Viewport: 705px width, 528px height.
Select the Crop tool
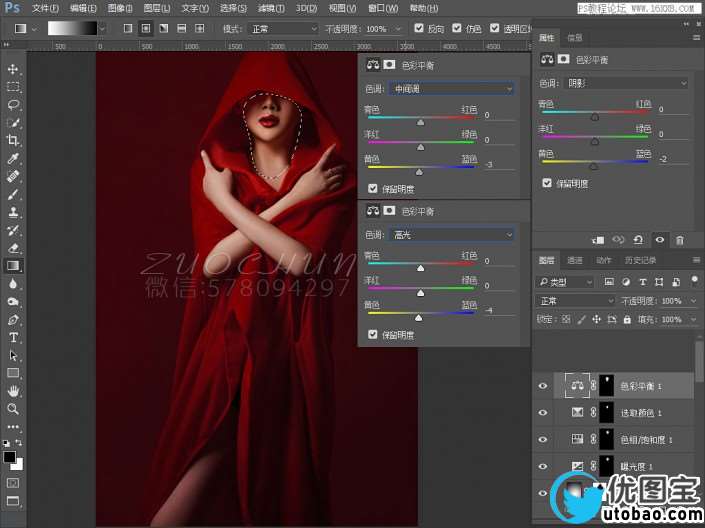(x=13, y=140)
